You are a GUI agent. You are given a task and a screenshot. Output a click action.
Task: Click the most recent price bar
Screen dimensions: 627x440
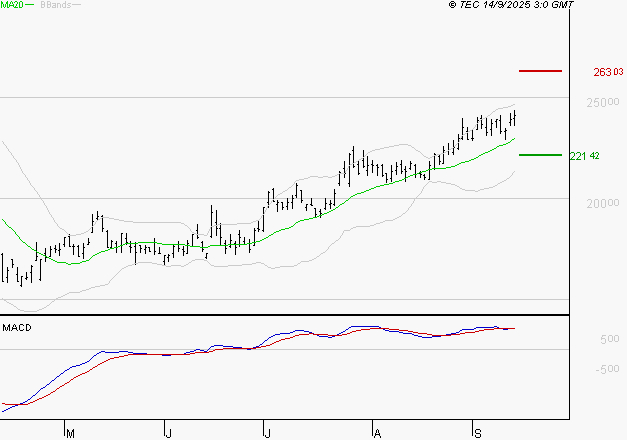[x=514, y=118]
